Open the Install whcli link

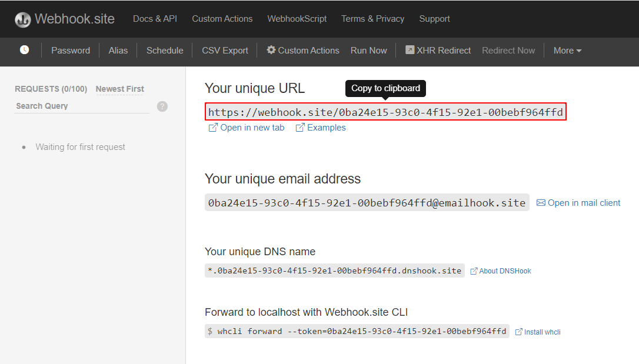(542, 332)
